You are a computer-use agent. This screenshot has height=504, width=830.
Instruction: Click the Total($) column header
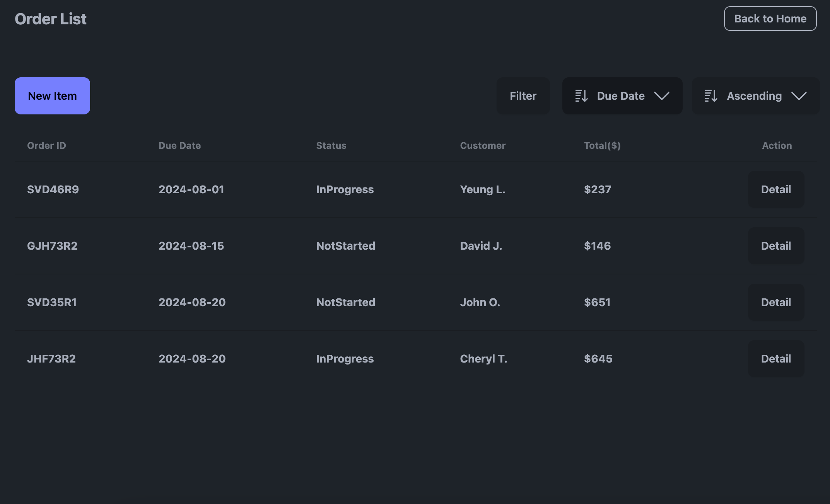[x=602, y=146]
